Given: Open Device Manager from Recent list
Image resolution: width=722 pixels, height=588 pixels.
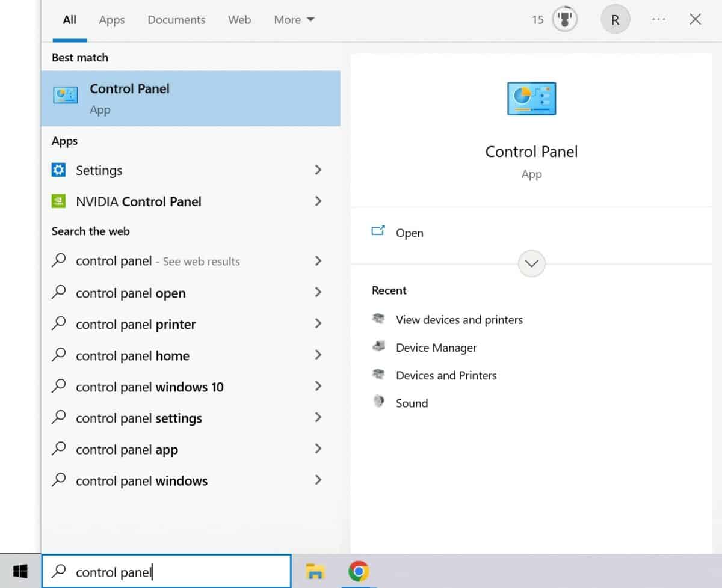Looking at the screenshot, I should [x=436, y=348].
